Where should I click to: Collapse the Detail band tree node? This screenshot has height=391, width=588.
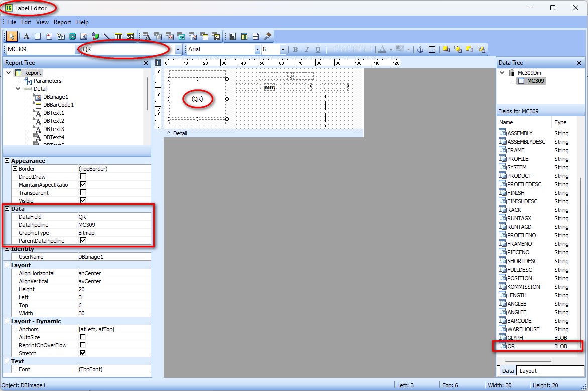click(x=18, y=89)
